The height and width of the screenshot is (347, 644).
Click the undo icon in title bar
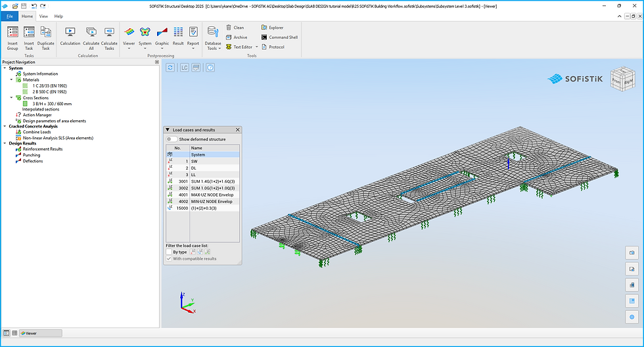pos(34,6)
